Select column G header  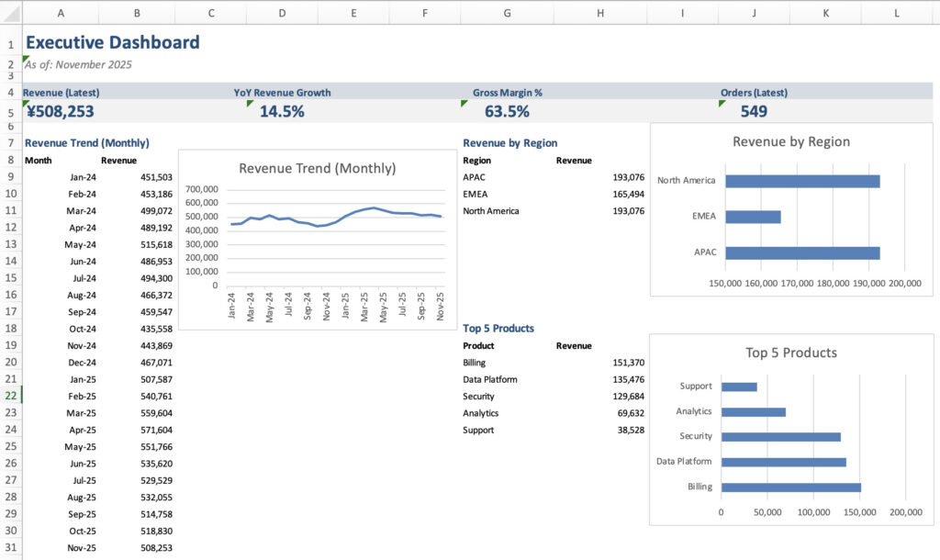point(508,13)
